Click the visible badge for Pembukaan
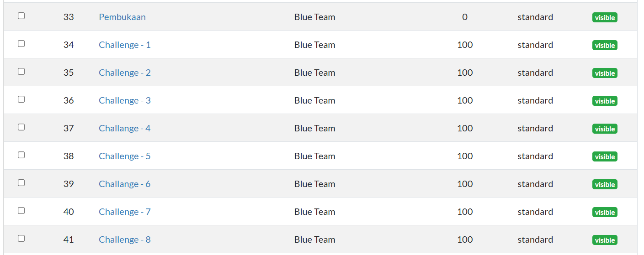Image resolution: width=644 pixels, height=255 pixels. (605, 18)
